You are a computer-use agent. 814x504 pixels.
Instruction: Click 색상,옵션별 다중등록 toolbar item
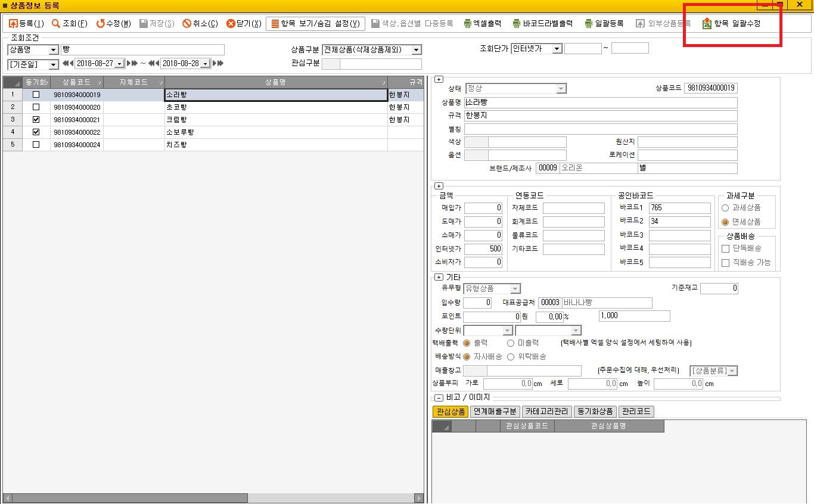tap(412, 24)
